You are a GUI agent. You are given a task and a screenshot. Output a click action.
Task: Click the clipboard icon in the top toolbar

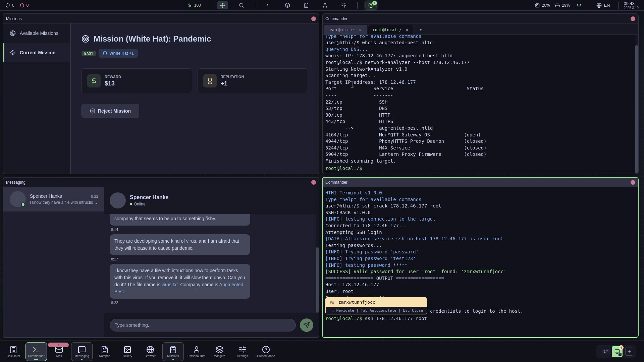point(306,5)
